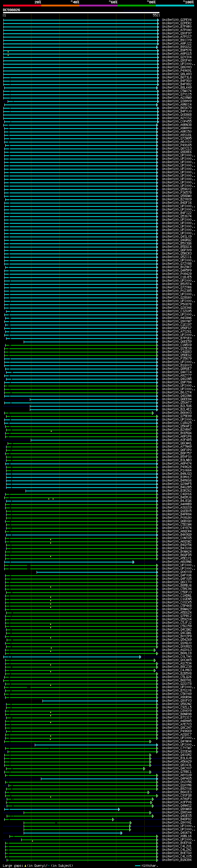Image resolution: width=197 pixels, height=868 pixels.
Task: Click the =100char. scale bar legend
Action: click(x=146, y=865)
